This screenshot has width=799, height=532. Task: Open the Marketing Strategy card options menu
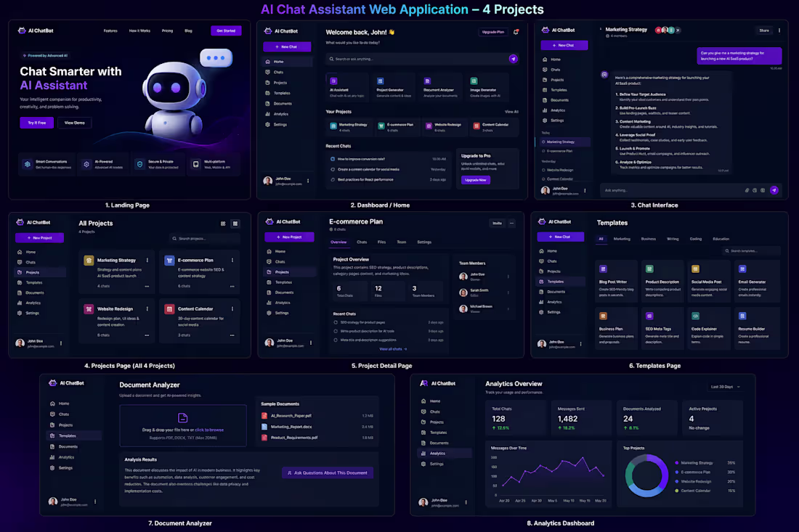[147, 260]
